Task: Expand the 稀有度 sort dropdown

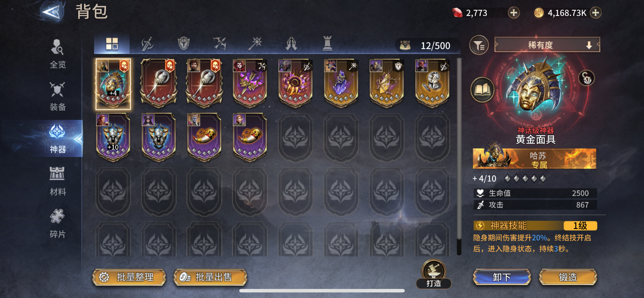Action: (547, 45)
